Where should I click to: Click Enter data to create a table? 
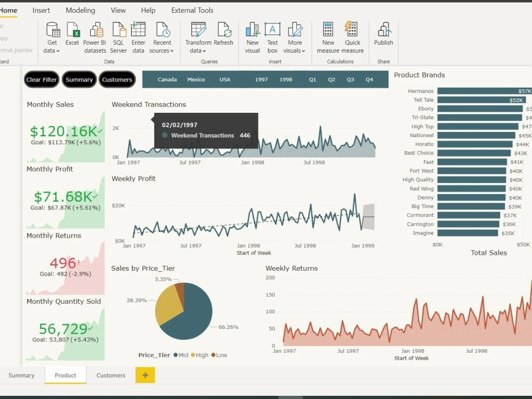(x=138, y=36)
